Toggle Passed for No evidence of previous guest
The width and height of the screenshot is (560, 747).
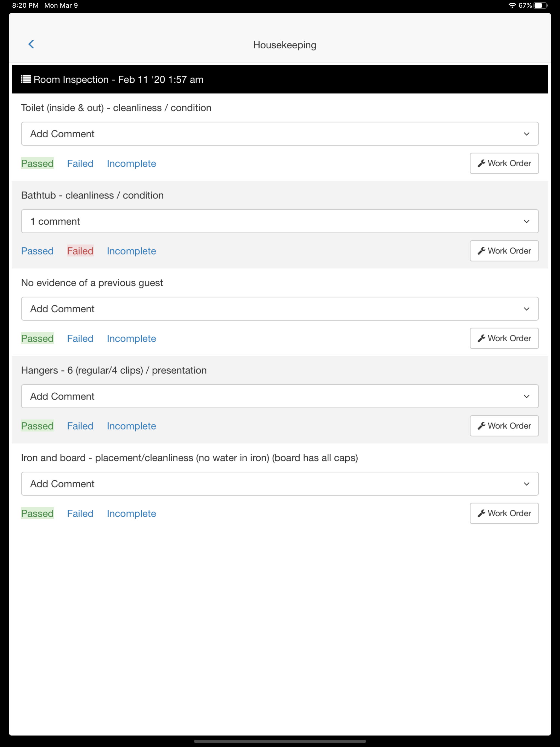pyautogui.click(x=37, y=339)
